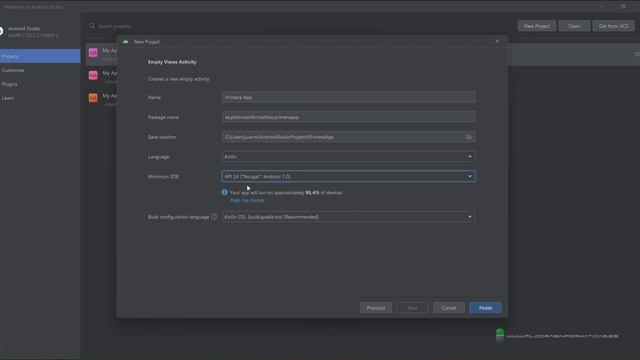Screen dimensions: 640x360
Task: Edit the Package name field
Action: click(348, 117)
